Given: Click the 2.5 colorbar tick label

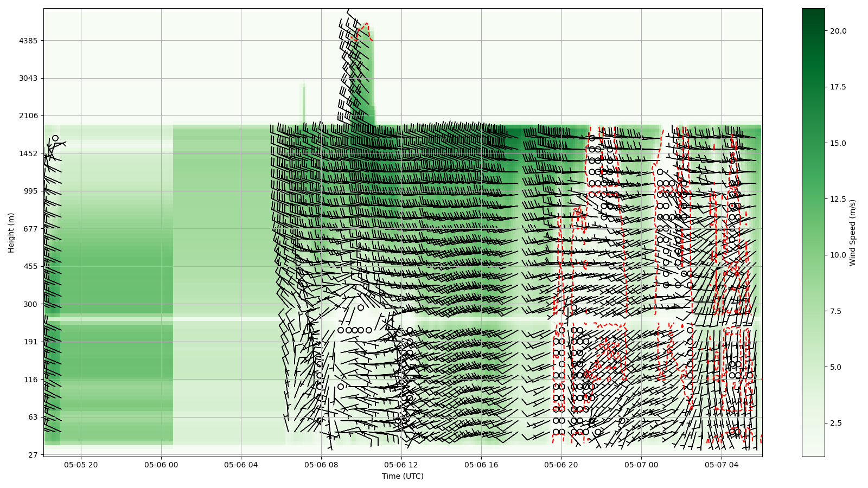Looking at the screenshot, I should point(835,423).
